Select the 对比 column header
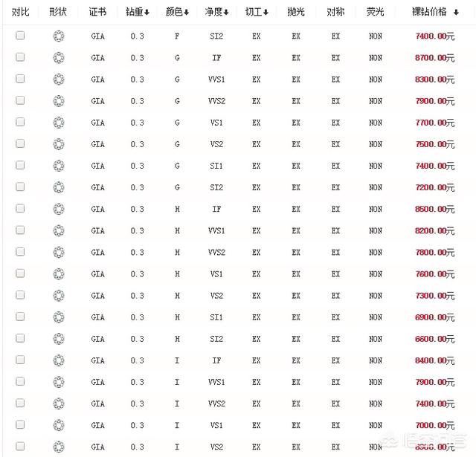The width and height of the screenshot is (476, 457). pyautogui.click(x=20, y=12)
